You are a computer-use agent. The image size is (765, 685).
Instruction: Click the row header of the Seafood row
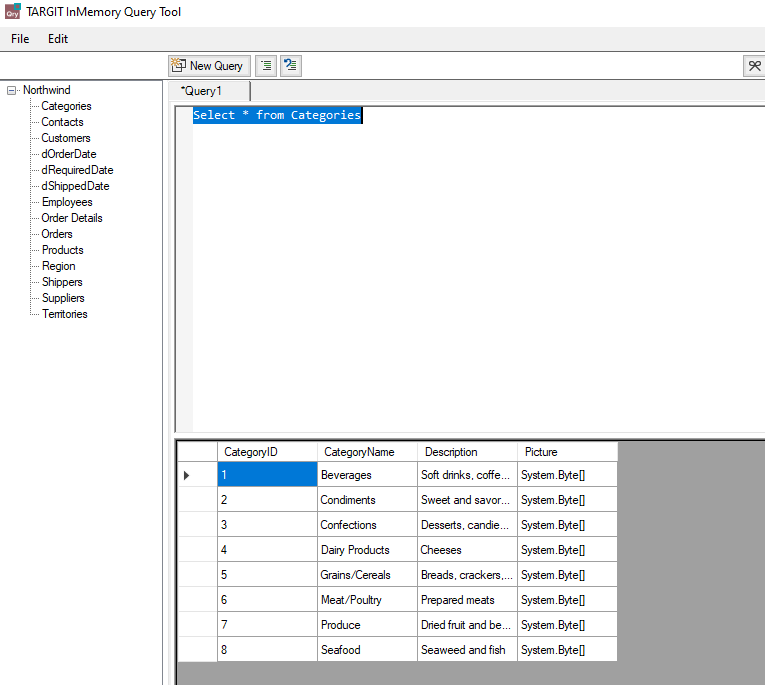198,650
